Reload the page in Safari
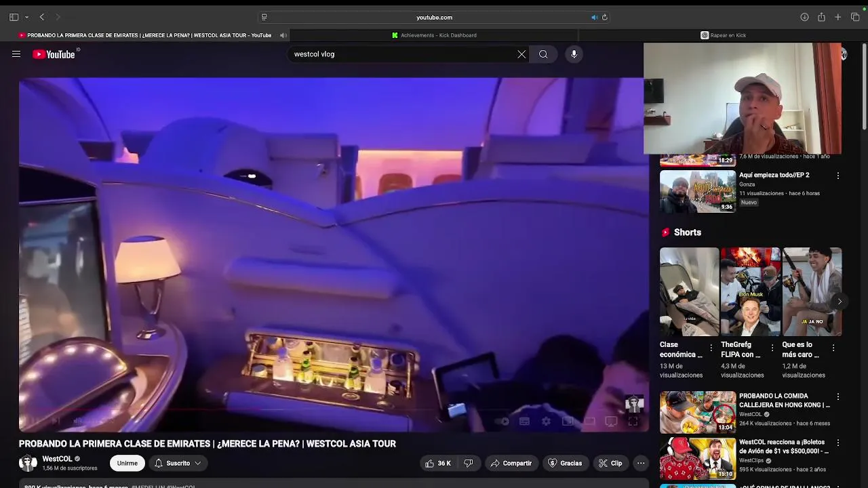Screen dimensions: 868x488 click(604, 17)
